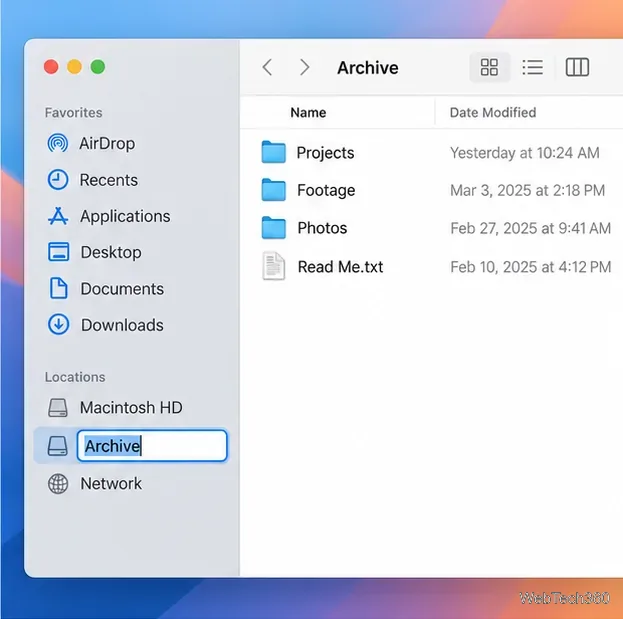Click the Favorites section heading

coord(73,113)
